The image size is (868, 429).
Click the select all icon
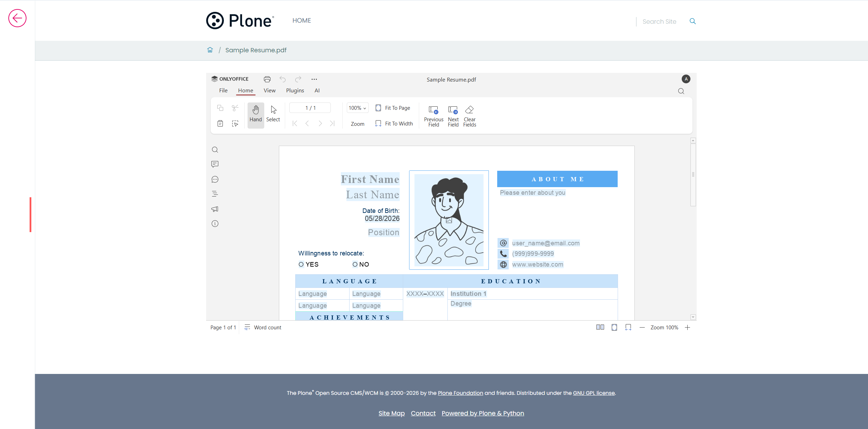click(x=235, y=123)
